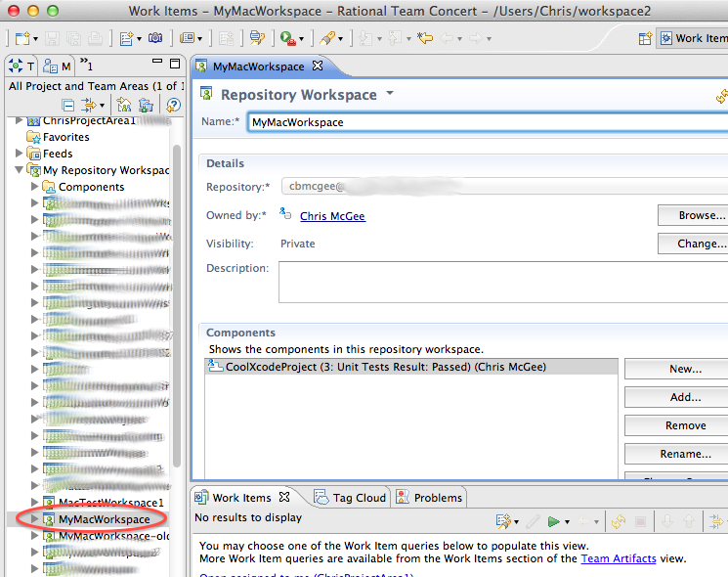Open the run tool dropdown arrow
This screenshot has width=728, height=577.
click(x=301, y=39)
